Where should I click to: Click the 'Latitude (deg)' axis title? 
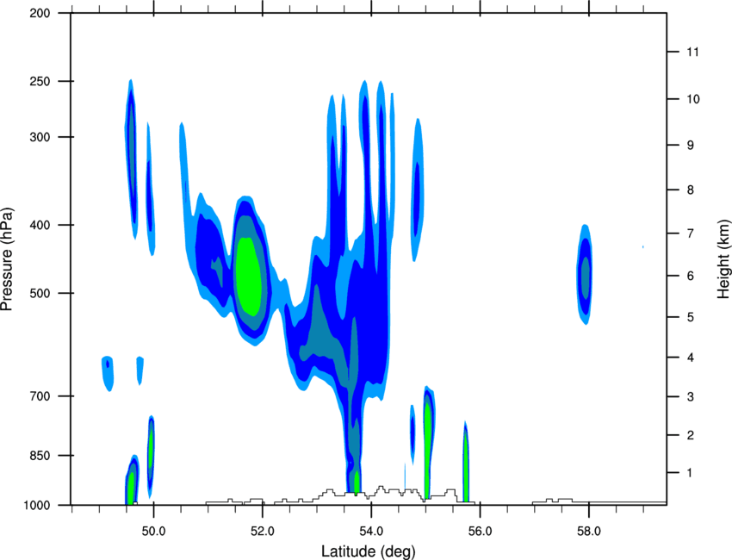click(x=368, y=551)
